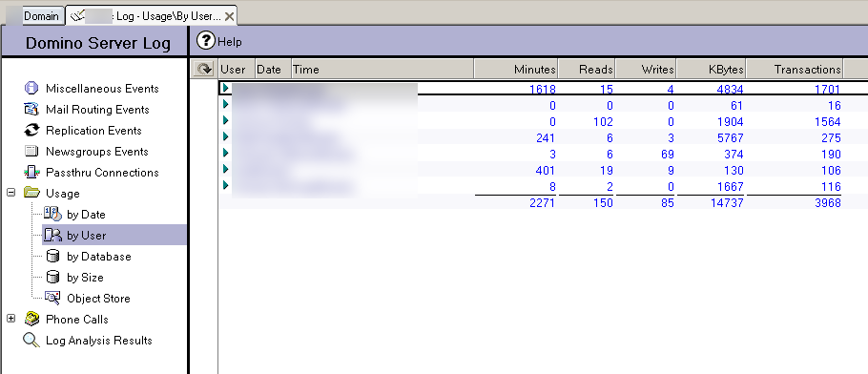Click the Date column header
Viewport: 868px width, 374px height.
273,70
